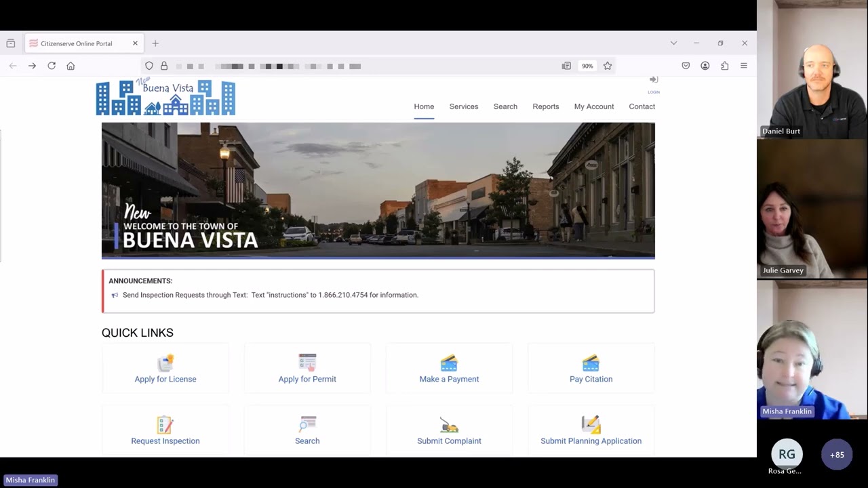The width and height of the screenshot is (868, 488).
Task: Open the Reports menu item
Action: coord(546,106)
